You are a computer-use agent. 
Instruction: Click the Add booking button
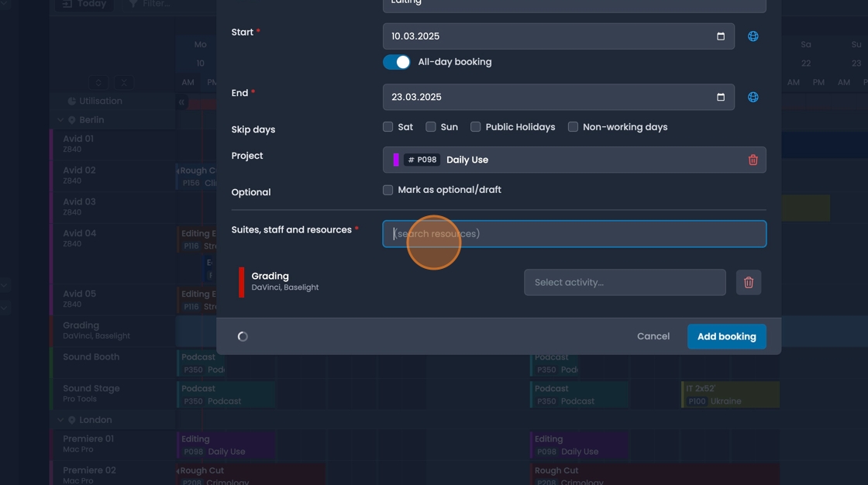point(726,336)
